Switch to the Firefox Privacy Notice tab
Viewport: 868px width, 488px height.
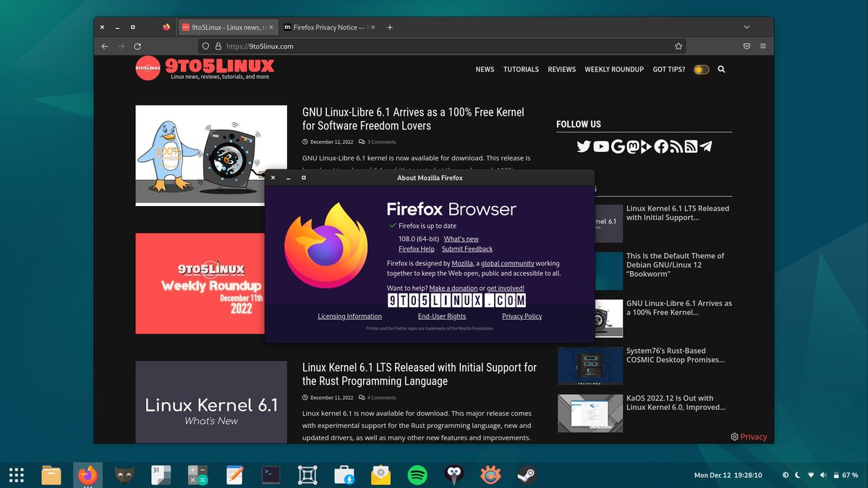(x=323, y=27)
